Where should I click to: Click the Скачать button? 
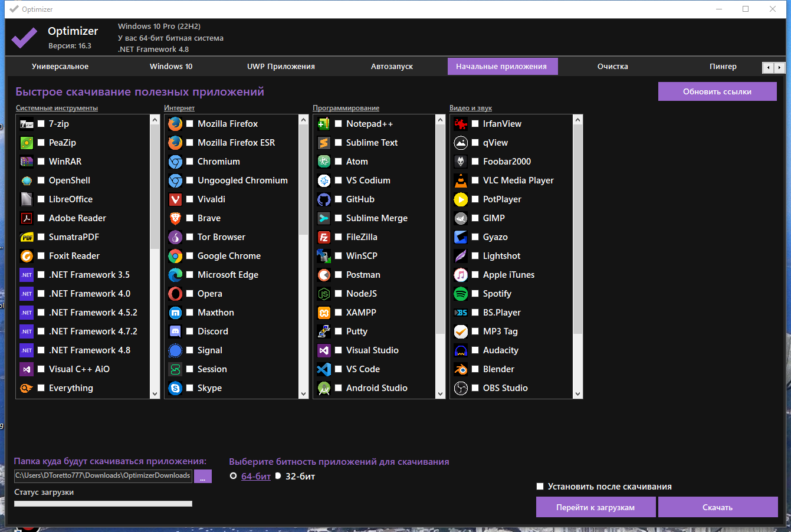click(718, 507)
